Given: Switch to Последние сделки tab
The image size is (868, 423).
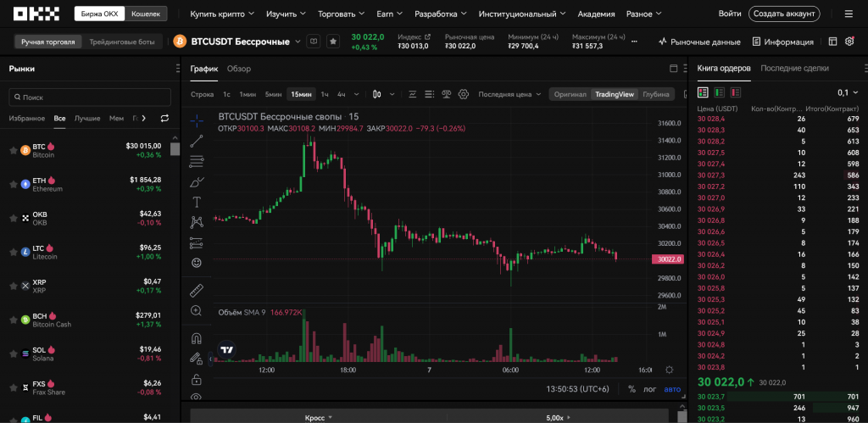Looking at the screenshot, I should [794, 68].
